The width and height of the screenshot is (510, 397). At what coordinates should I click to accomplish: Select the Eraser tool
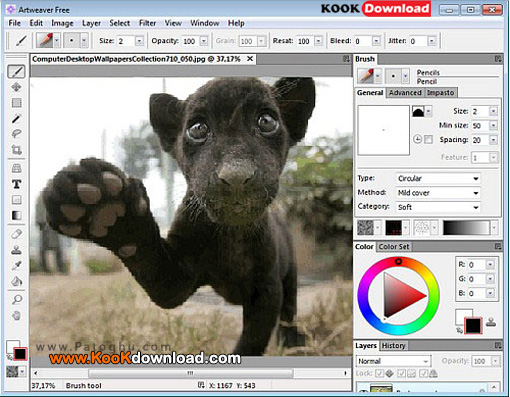[16, 234]
